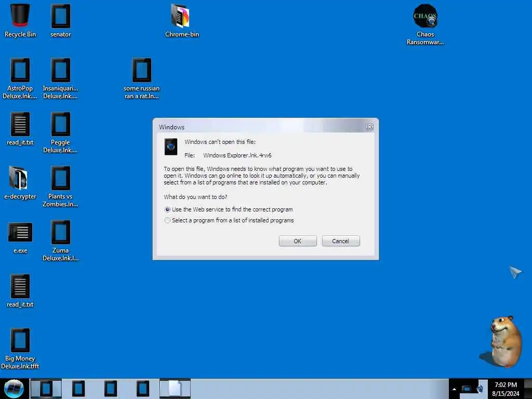Close the Windows dialog with X button
The image size is (532, 399).
[x=369, y=127]
